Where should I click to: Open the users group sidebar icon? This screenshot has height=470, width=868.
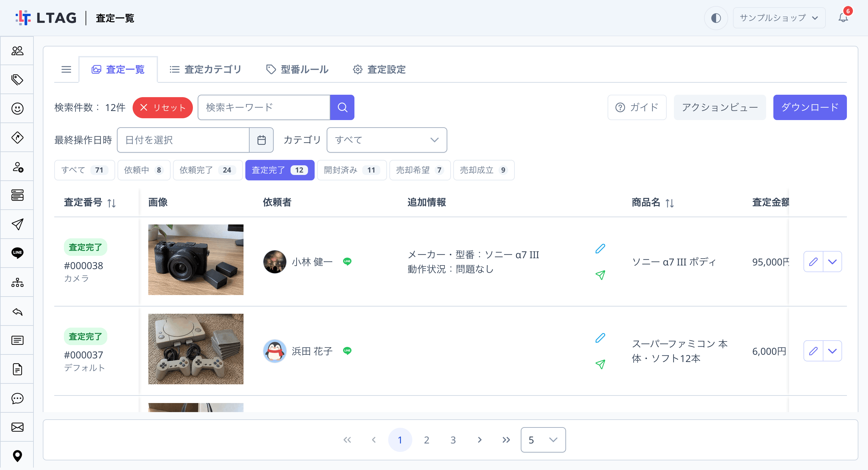[x=17, y=51]
